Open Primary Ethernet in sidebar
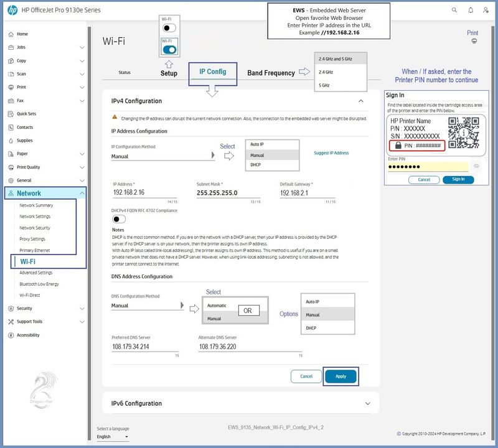 [35, 251]
